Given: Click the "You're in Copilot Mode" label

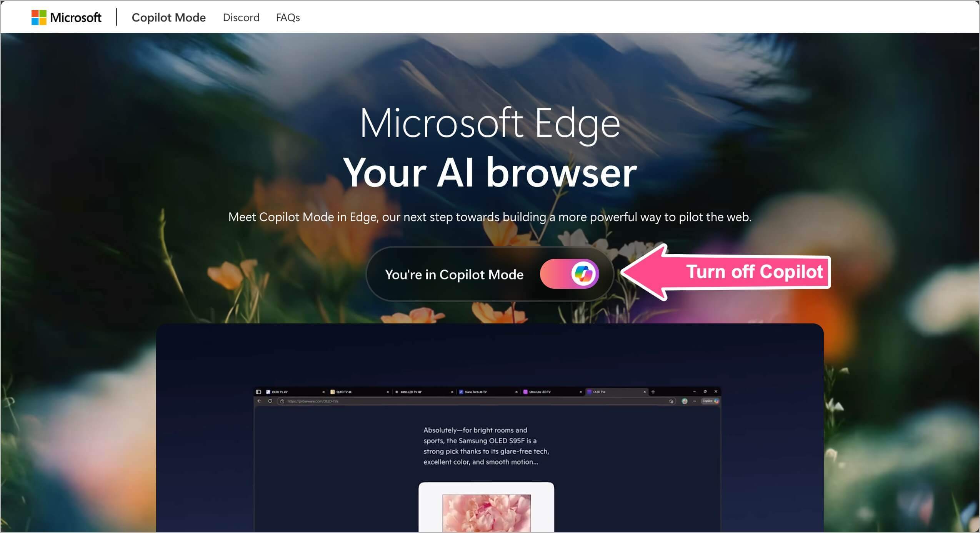Looking at the screenshot, I should [x=454, y=274].
